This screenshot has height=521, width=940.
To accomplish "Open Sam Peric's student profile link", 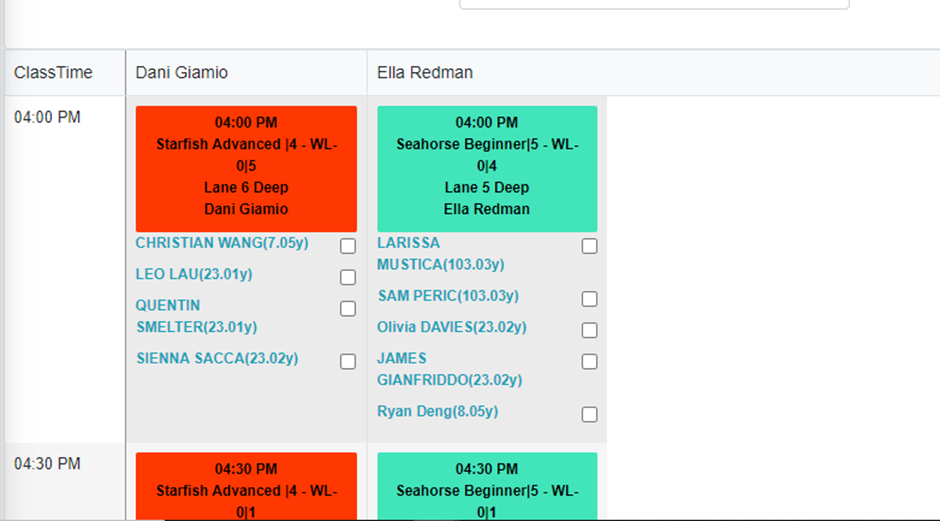I will [448, 296].
